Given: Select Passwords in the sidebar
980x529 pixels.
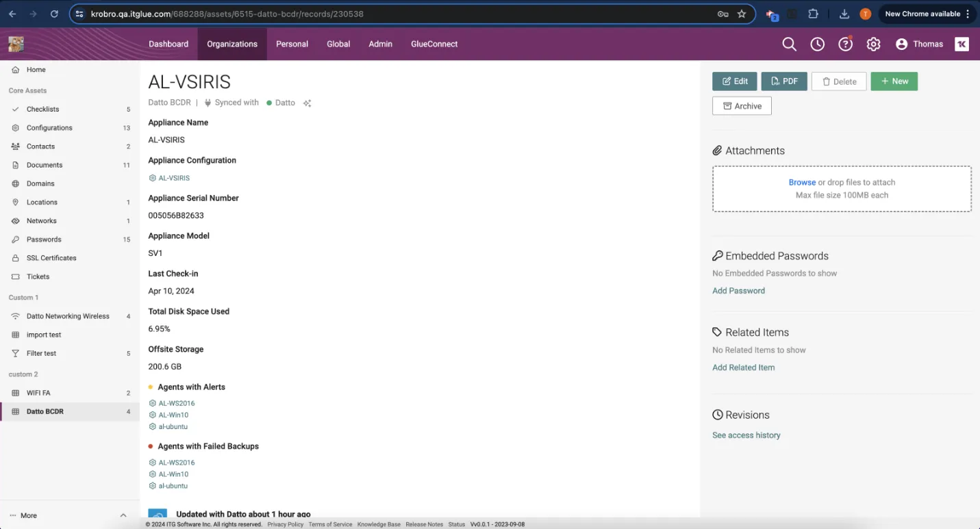Looking at the screenshot, I should coord(44,240).
